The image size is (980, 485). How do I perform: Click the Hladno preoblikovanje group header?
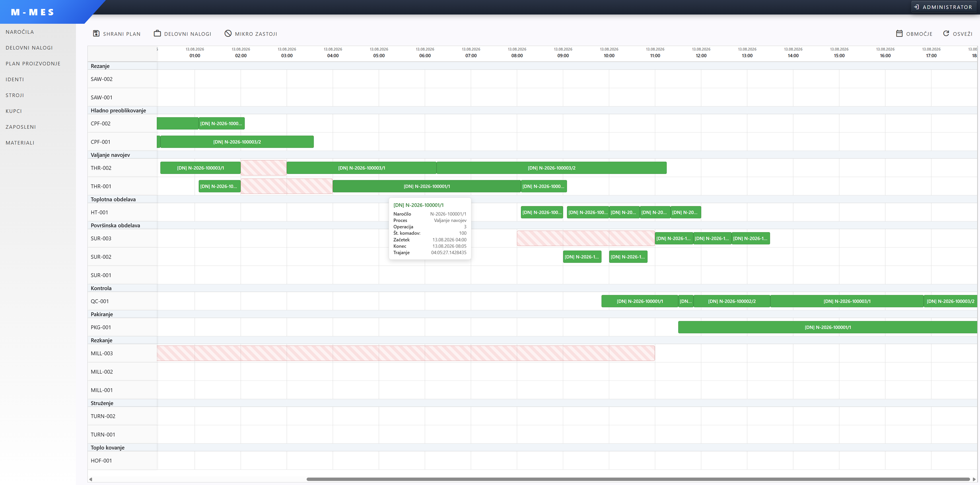pos(118,110)
